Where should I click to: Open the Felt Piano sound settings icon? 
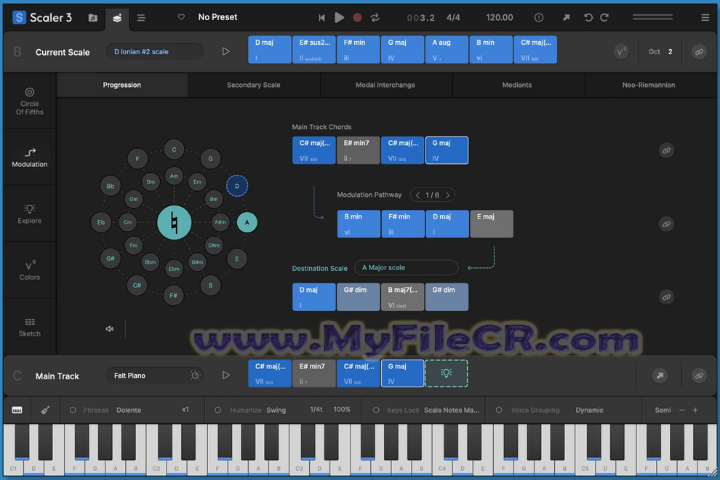point(195,375)
